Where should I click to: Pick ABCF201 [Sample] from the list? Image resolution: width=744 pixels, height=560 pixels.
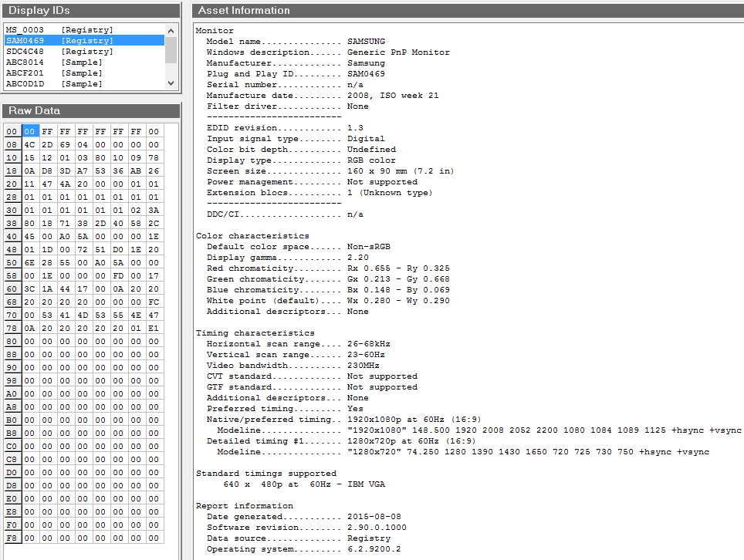point(84,73)
